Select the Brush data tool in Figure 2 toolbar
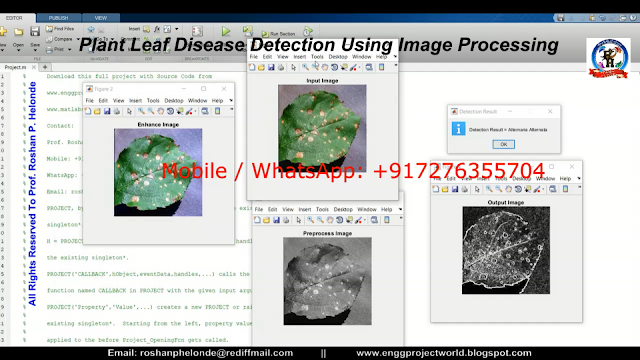Image resolution: width=640 pixels, height=360 pixels. tap(189, 111)
